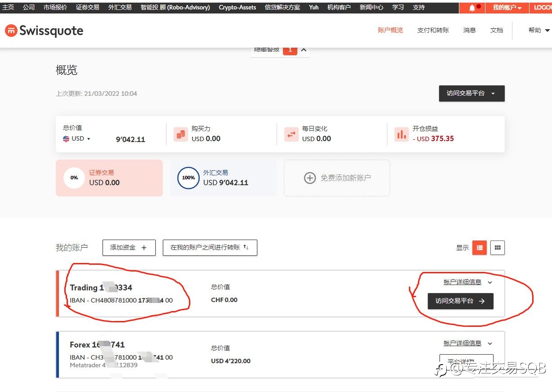Image resolution: width=552 pixels, height=392 pixels.
Task: Open the 我的账户 dropdown menu
Action: [507, 8]
